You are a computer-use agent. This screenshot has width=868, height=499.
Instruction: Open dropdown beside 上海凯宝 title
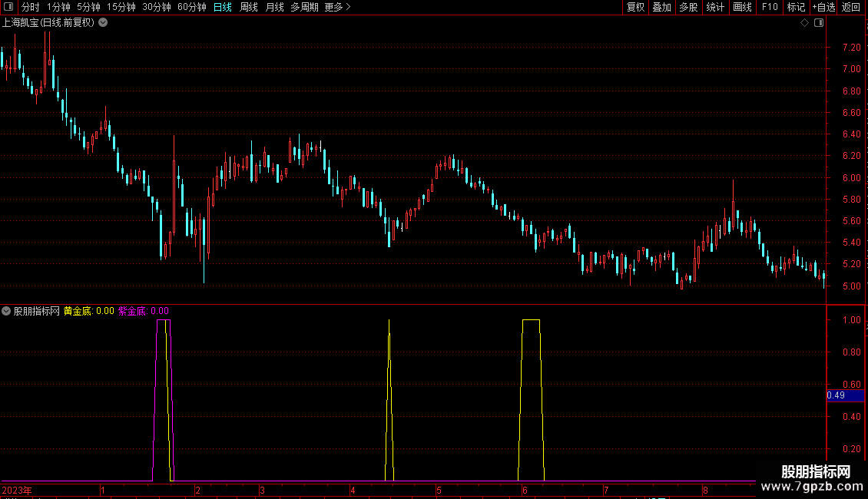click(103, 23)
